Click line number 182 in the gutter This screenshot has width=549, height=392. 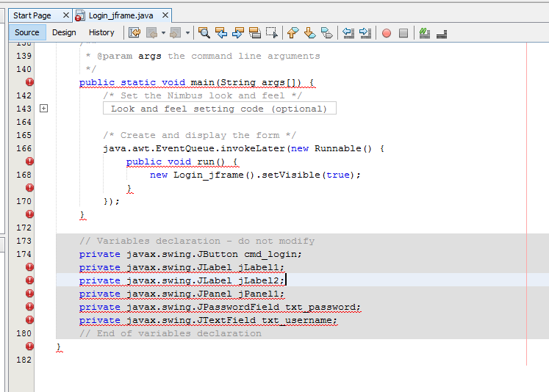point(24,360)
